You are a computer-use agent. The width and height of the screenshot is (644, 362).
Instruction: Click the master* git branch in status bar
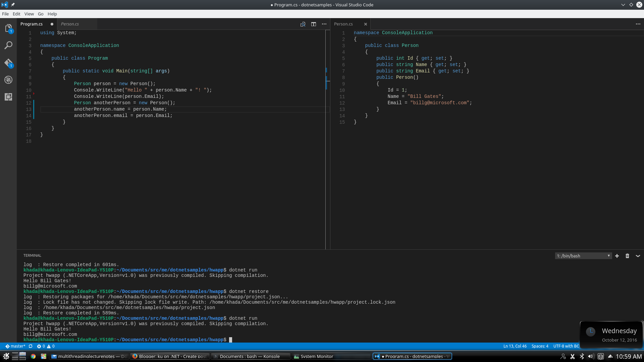(15, 346)
